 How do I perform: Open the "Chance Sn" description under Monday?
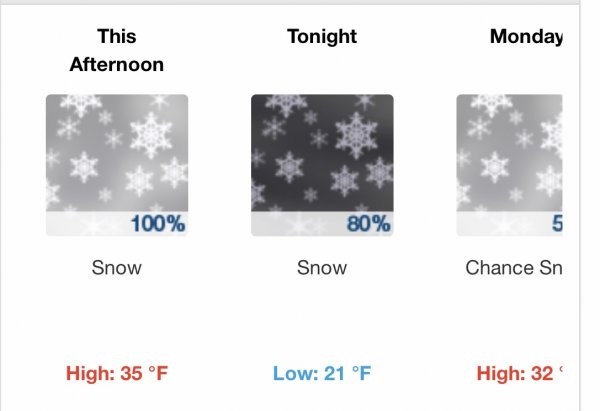click(513, 268)
